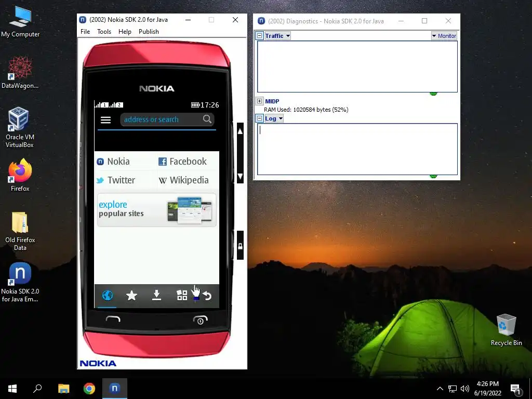
Task: Open the Facebook shortcut tile
Action: (x=187, y=161)
